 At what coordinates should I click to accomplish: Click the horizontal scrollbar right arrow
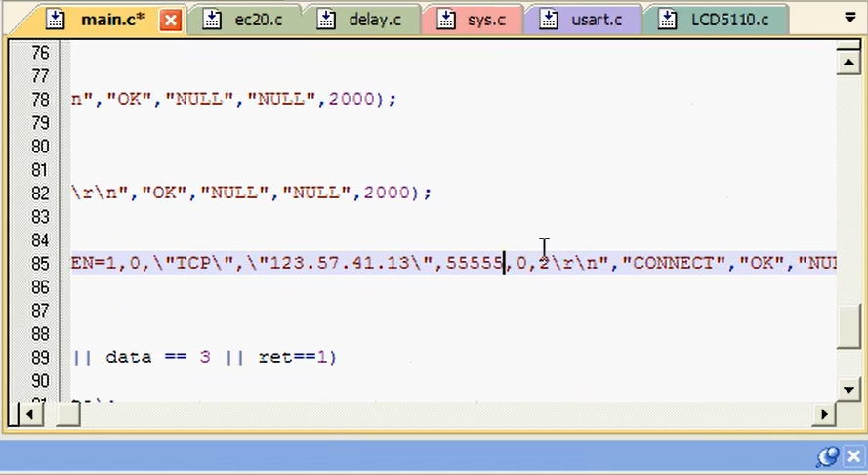click(x=824, y=414)
